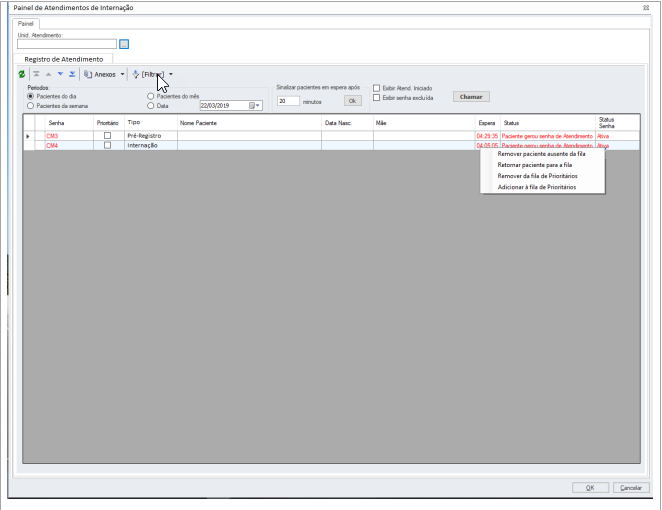Screen dimensions: 662x510
Task: Click the Status column header
Action: point(548,123)
